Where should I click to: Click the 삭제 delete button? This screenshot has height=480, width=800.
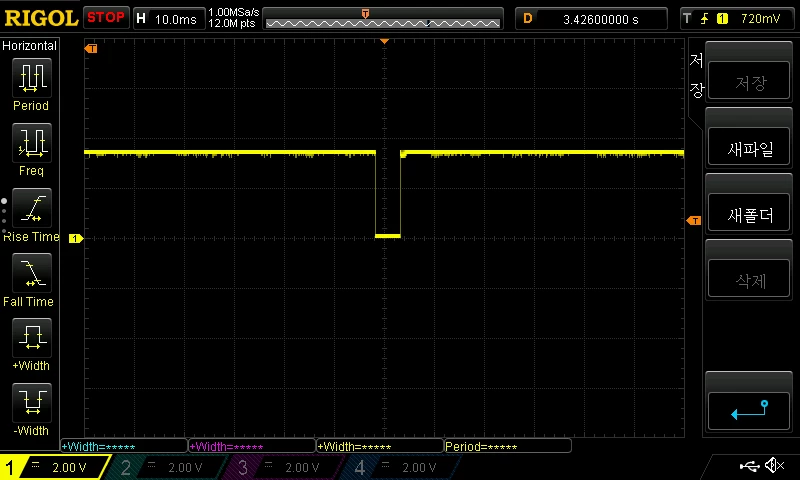click(x=749, y=279)
